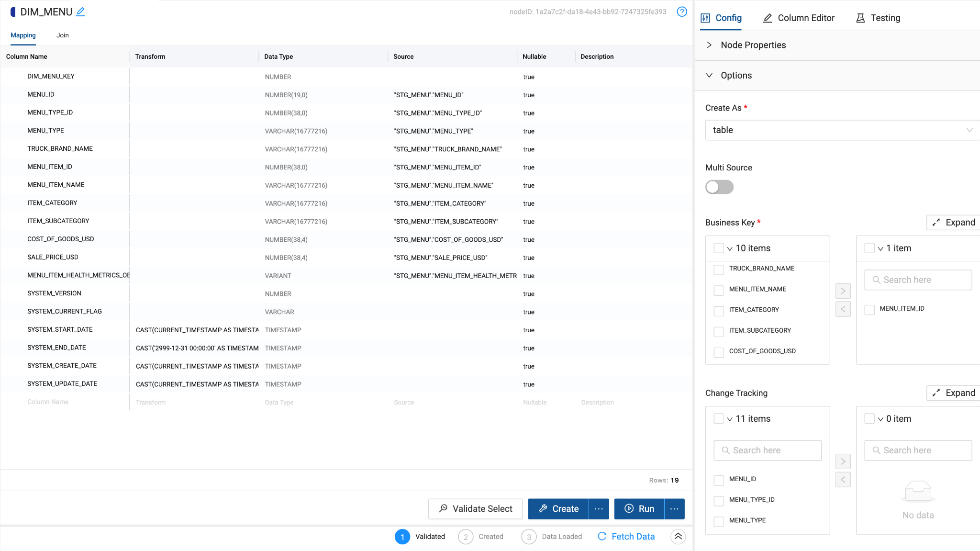The width and height of the screenshot is (980, 551).
Task: Click the new Column Name placeholder cell
Action: click(x=48, y=402)
